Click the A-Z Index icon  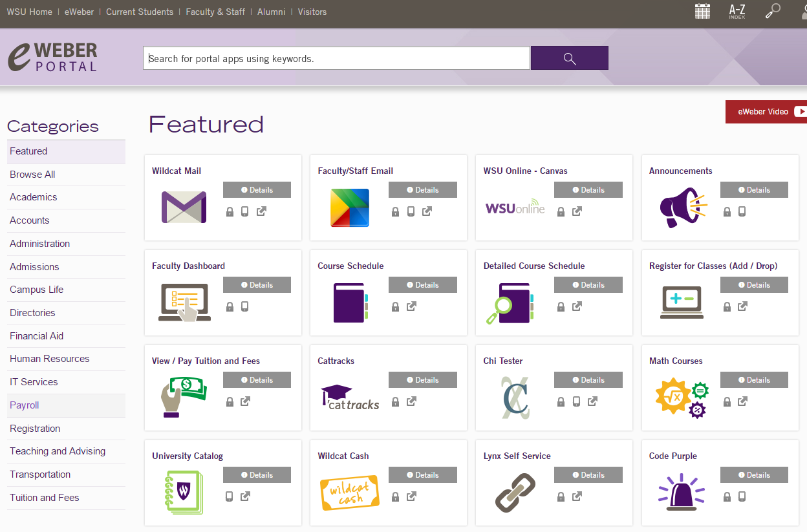[x=737, y=12]
